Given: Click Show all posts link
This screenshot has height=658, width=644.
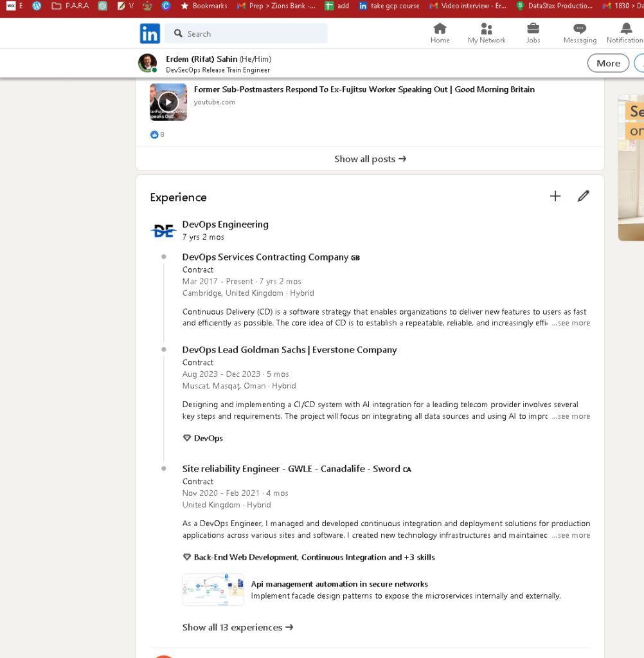Looking at the screenshot, I should (370, 159).
